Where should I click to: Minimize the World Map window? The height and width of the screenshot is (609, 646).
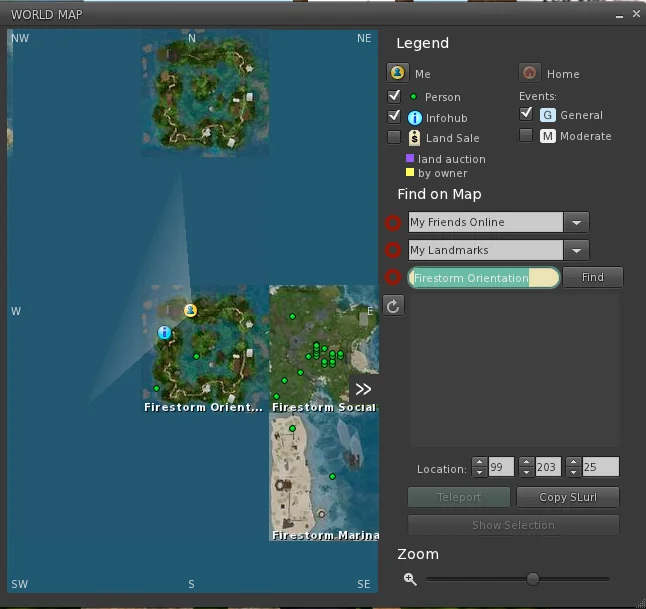pyautogui.click(x=619, y=16)
